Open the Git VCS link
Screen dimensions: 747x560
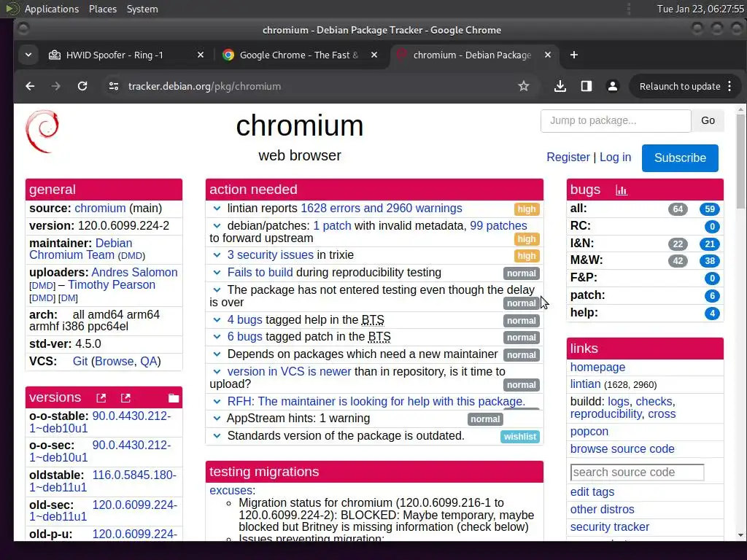pyautogui.click(x=80, y=362)
